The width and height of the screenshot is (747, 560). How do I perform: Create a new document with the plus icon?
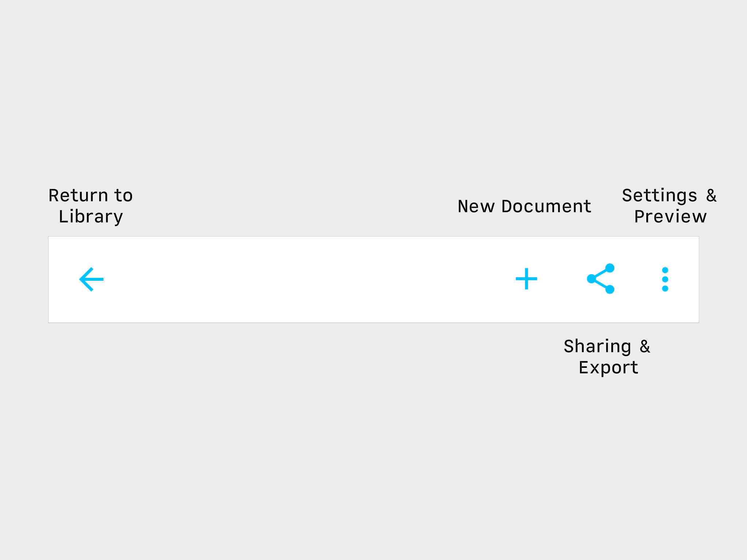526,279
